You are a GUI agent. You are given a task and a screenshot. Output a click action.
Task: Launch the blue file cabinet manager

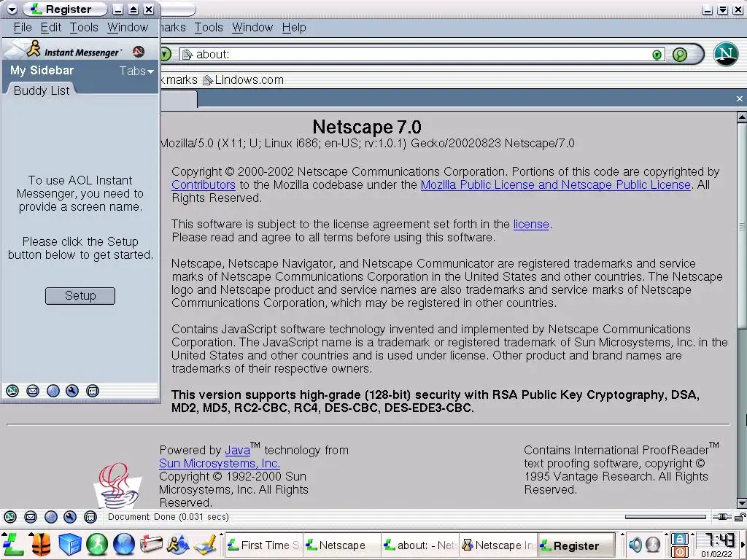pyautogui.click(x=69, y=544)
